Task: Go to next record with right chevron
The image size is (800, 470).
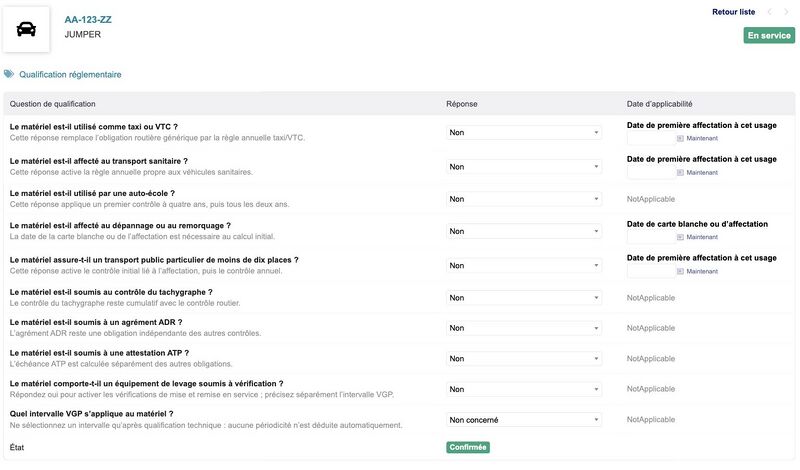Action: tap(786, 12)
